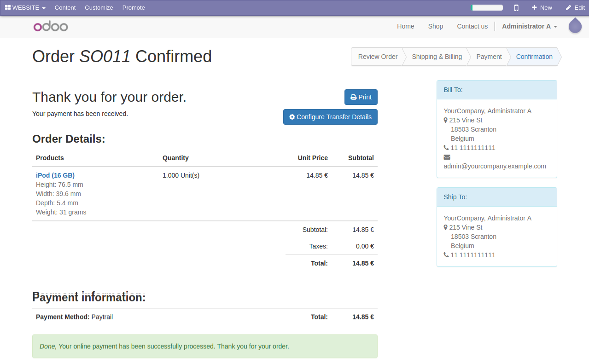Screen dimensions: 589x364
Task: Click the green payment success message
Action: [x=205, y=346]
